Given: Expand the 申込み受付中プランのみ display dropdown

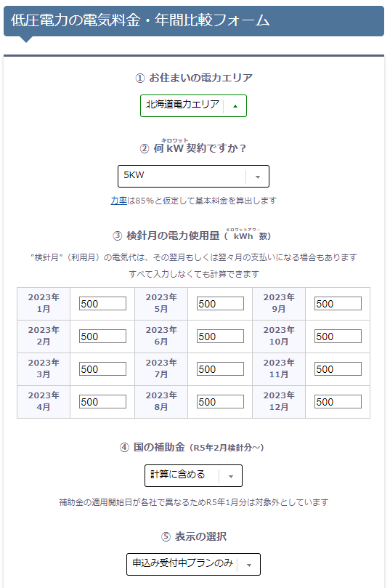Looking at the screenshot, I should [193, 564].
